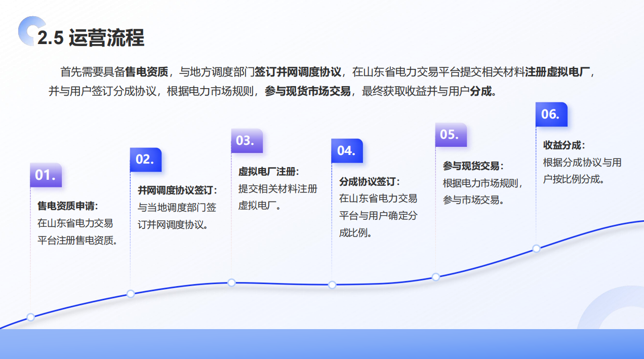Select the curve marker below step 04
This screenshot has height=359, width=644.
[x=332, y=285]
